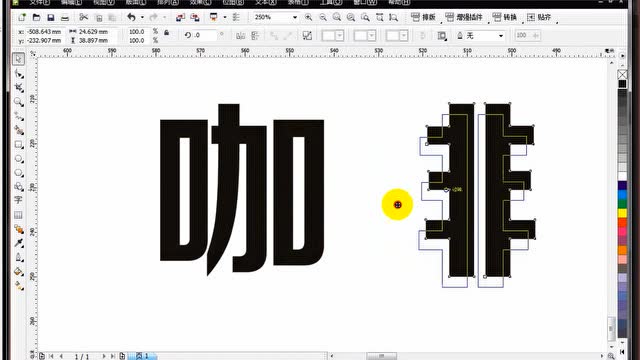This screenshot has height=360, width=640.
Task: Click the horizontal scrollbar thumb
Action: [381, 356]
